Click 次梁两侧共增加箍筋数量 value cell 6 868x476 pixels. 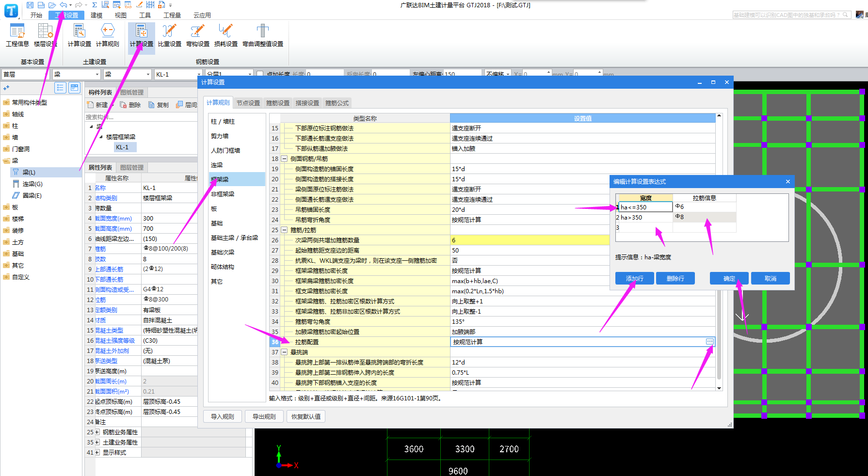(530, 240)
